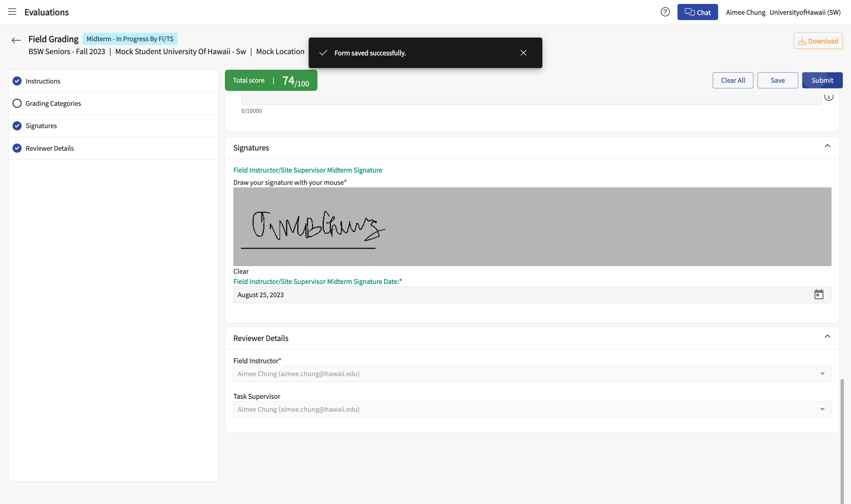Screen dimensions: 851x504
Task: Click the Signatures completed checkmark
Action: [17, 126]
